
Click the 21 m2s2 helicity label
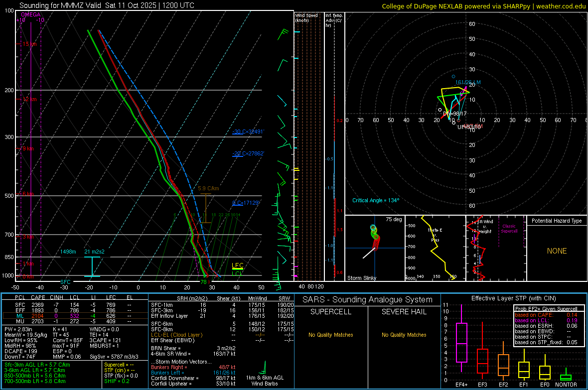94,252
